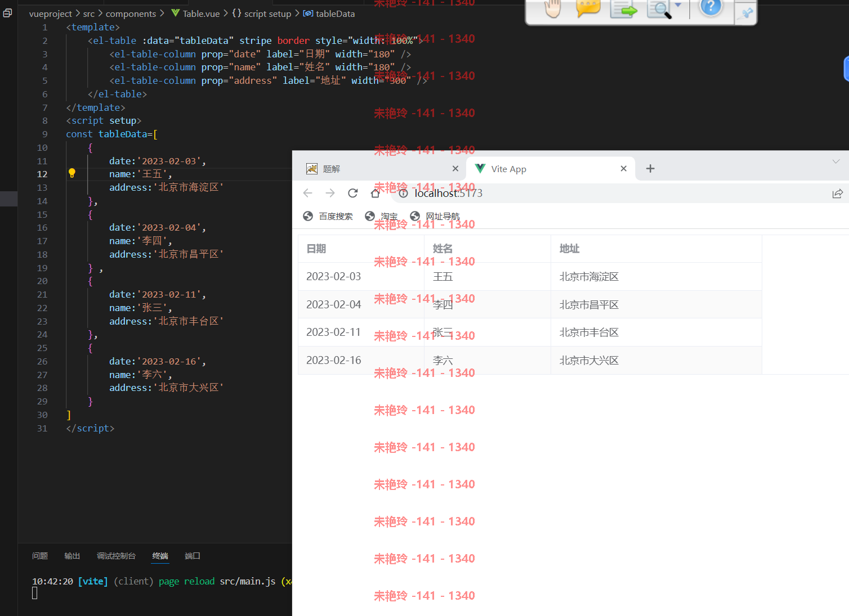Open the chat bubble icon in floating toolbar
The height and width of the screenshot is (616, 849).
(588, 8)
